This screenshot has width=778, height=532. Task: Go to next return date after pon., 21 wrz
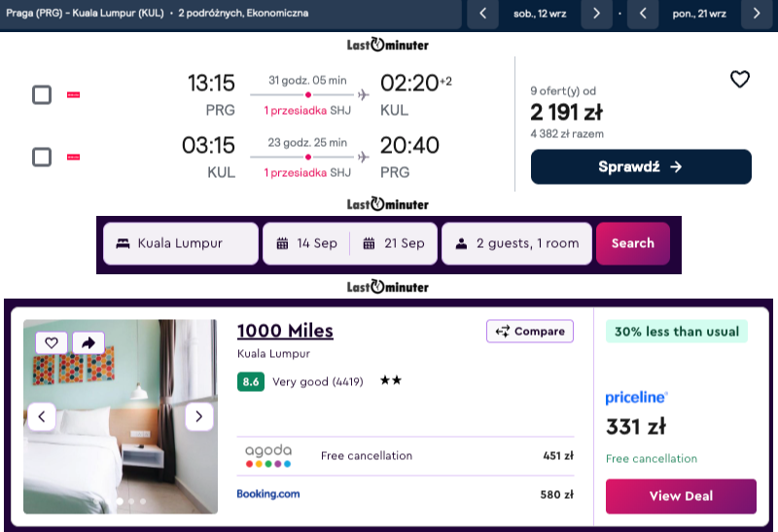[x=757, y=14]
